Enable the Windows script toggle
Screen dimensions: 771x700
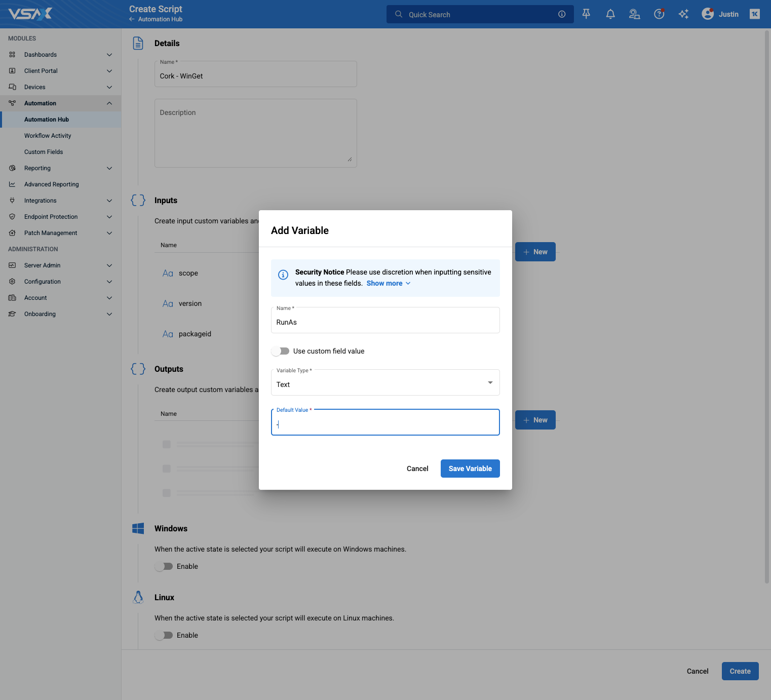(x=164, y=566)
